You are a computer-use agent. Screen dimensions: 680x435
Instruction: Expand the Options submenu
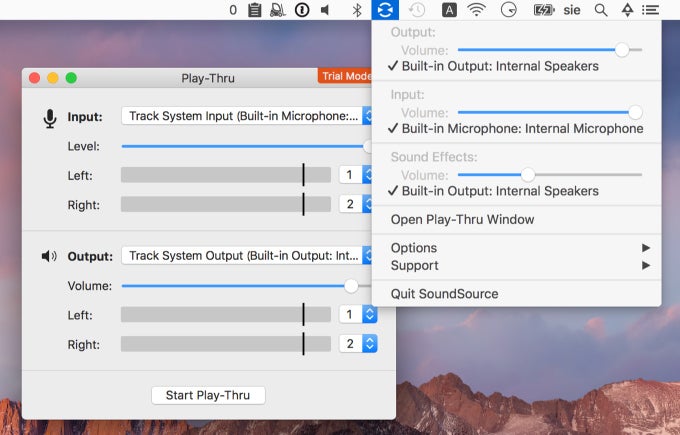pos(517,248)
